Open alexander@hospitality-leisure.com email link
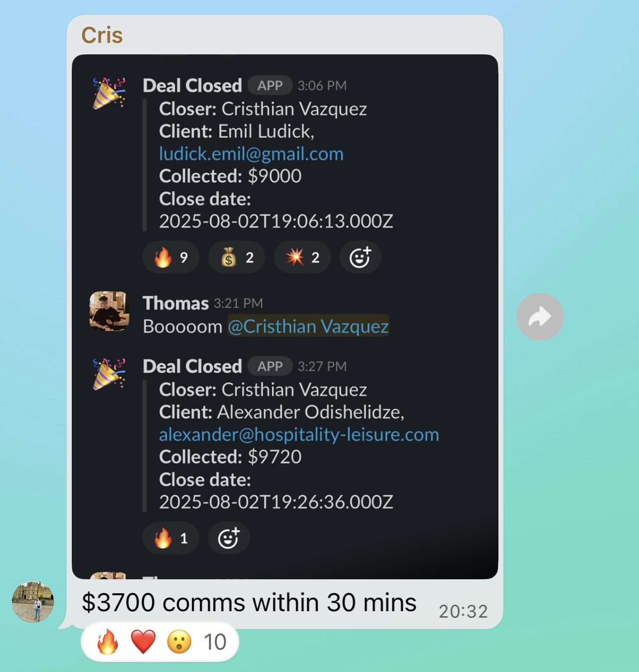The width and height of the screenshot is (639, 672). [299, 434]
